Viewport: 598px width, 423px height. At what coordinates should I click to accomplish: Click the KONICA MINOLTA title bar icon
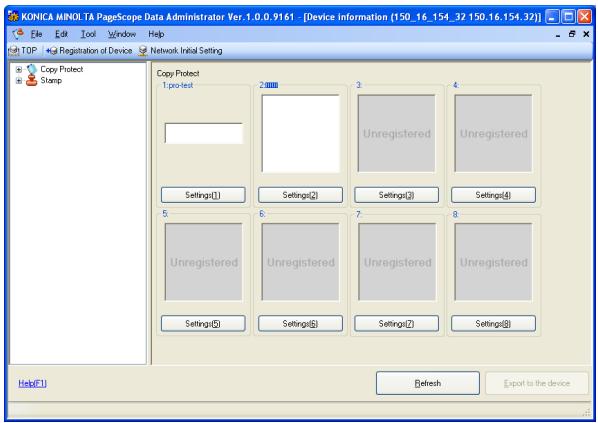tap(13, 17)
